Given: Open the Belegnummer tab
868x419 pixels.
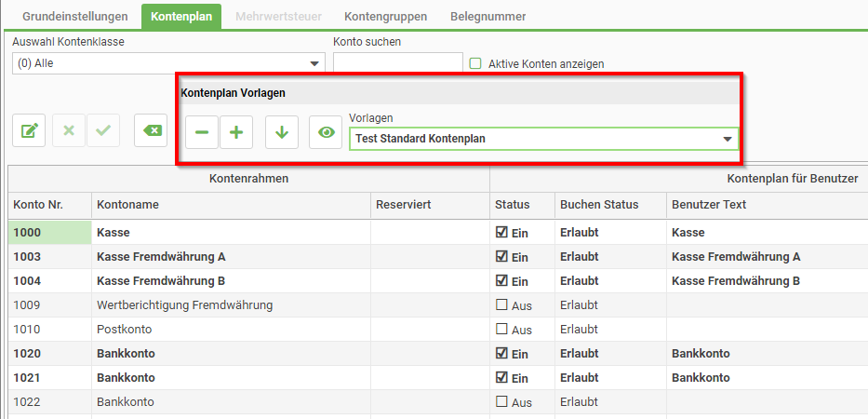Looking at the screenshot, I should click(x=488, y=16).
